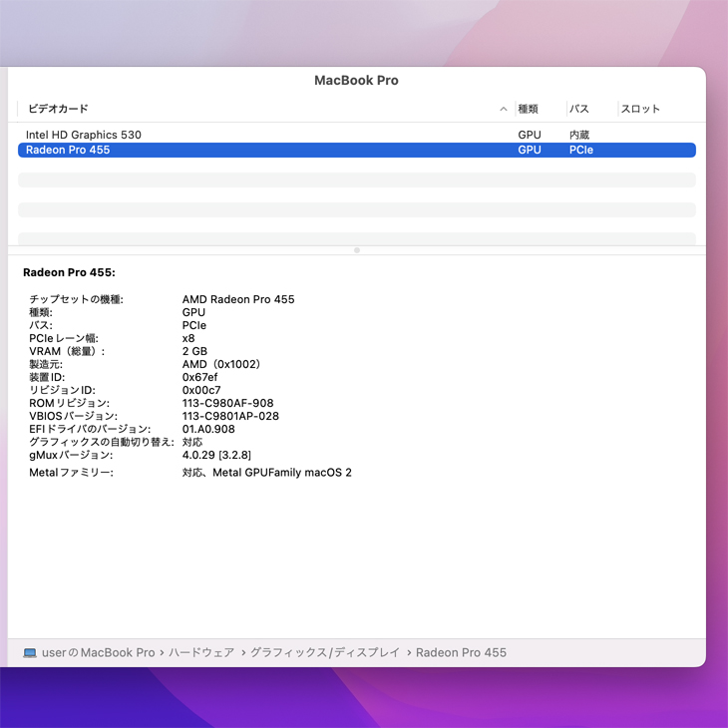Click the laptop icon in the path bar
The height and width of the screenshot is (728, 728).
tap(30, 653)
